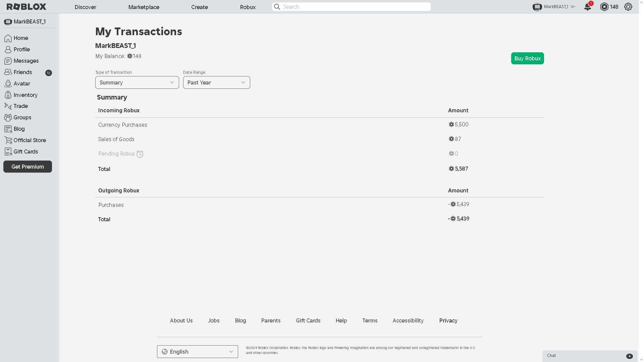
Task: Open the Accessibility footer link
Action: (x=408, y=320)
